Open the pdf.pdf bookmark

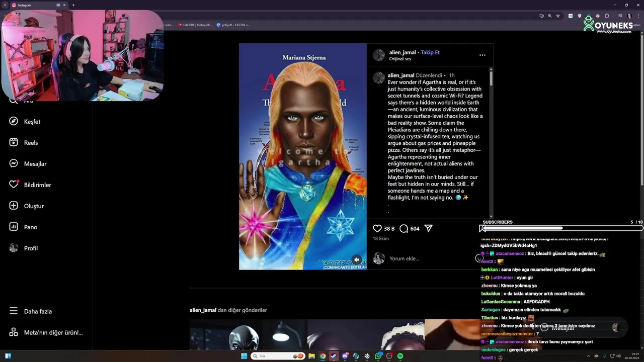(233, 25)
